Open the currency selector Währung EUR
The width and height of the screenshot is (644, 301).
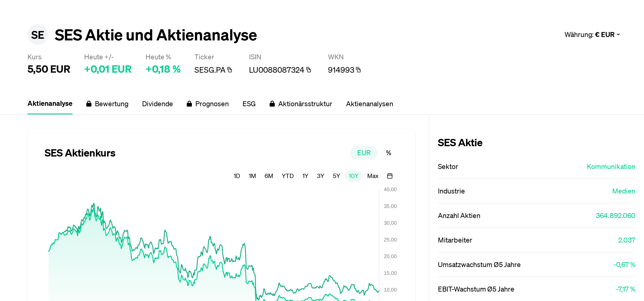[x=592, y=35]
